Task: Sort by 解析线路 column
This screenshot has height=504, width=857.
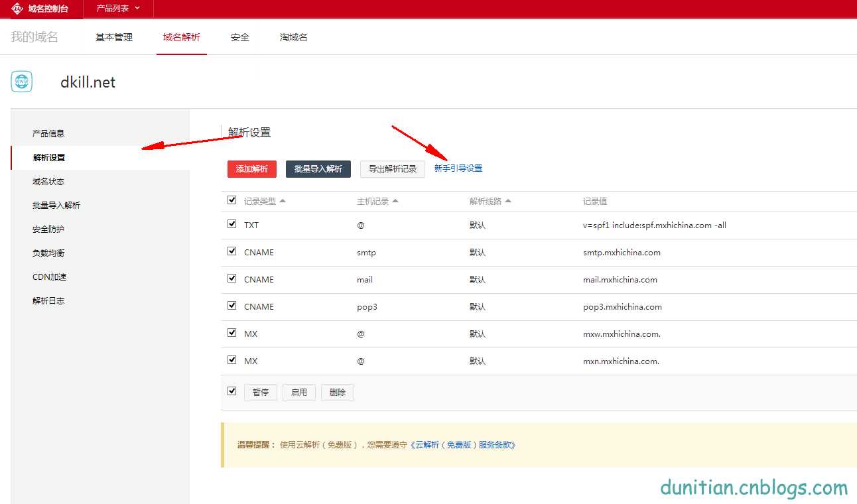Action: pos(490,201)
